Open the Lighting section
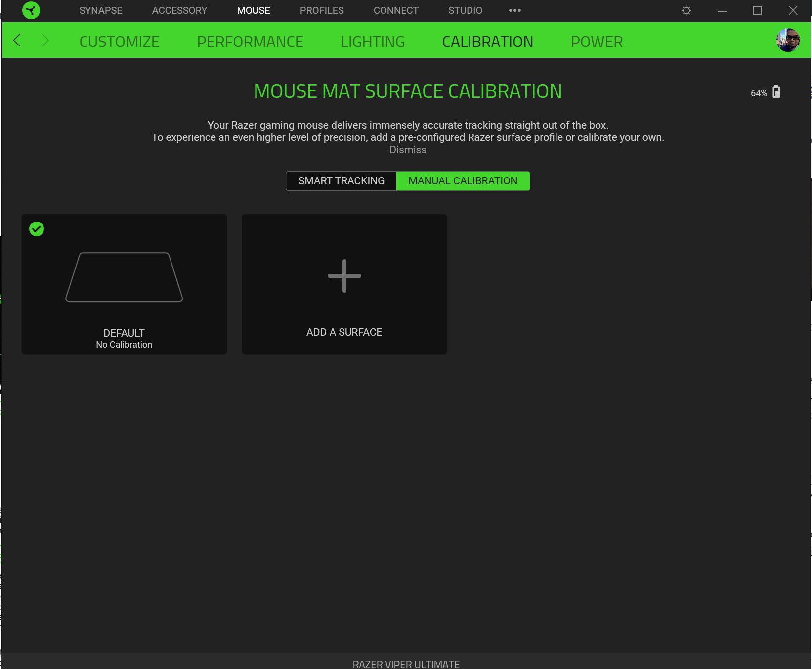The image size is (812, 669). 373,42
